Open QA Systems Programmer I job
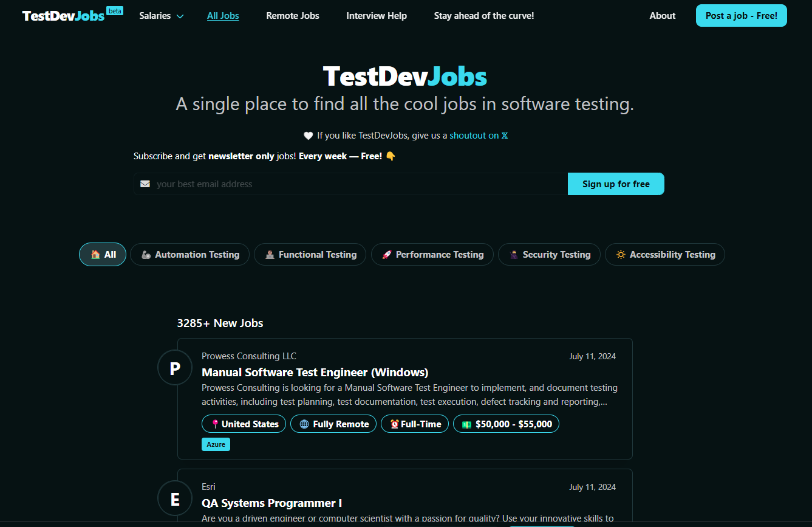Screen dimensions: 812x527 point(272,503)
